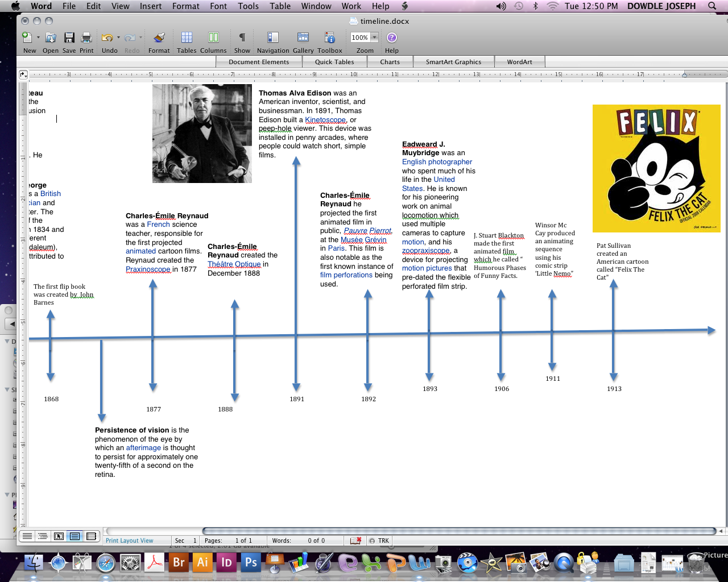Screen dimensions: 728x582
Task: Open the Insert menu
Action: [151, 6]
